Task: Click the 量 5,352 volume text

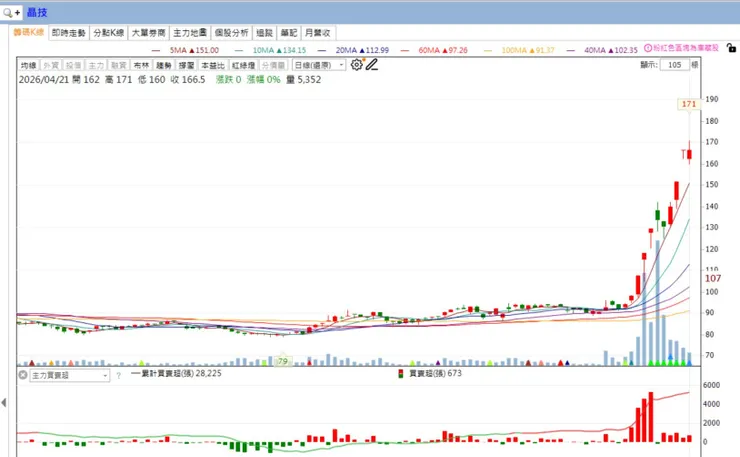Action: coord(303,80)
